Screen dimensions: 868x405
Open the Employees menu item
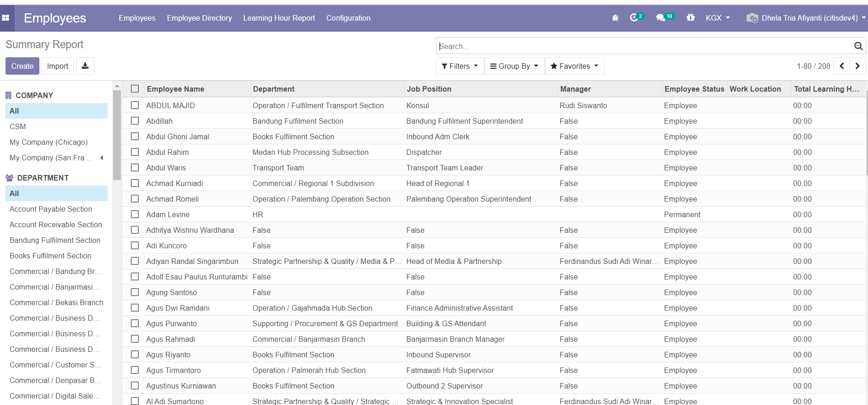pos(137,18)
